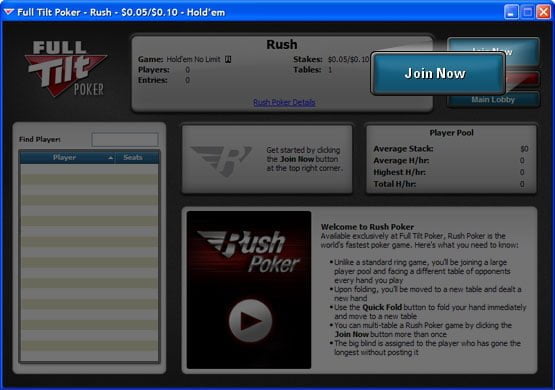
Task: Select the Average Stack text in Player Pool
Action: (x=403, y=149)
